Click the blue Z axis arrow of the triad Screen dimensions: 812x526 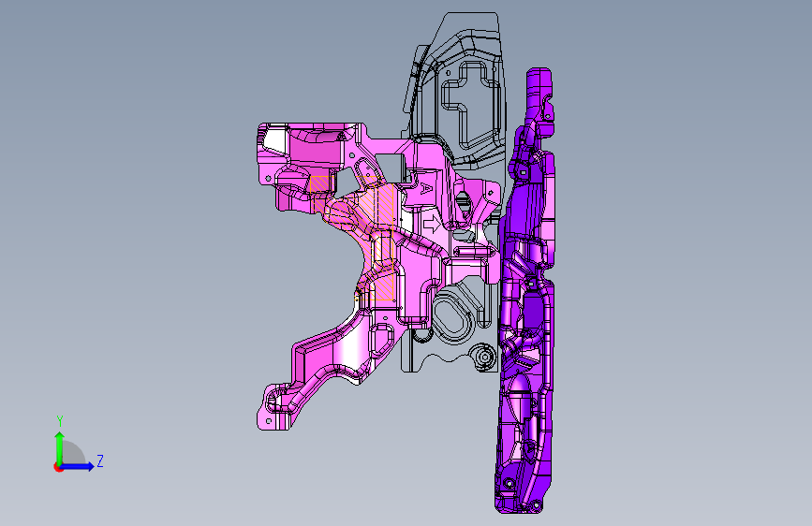(78, 466)
